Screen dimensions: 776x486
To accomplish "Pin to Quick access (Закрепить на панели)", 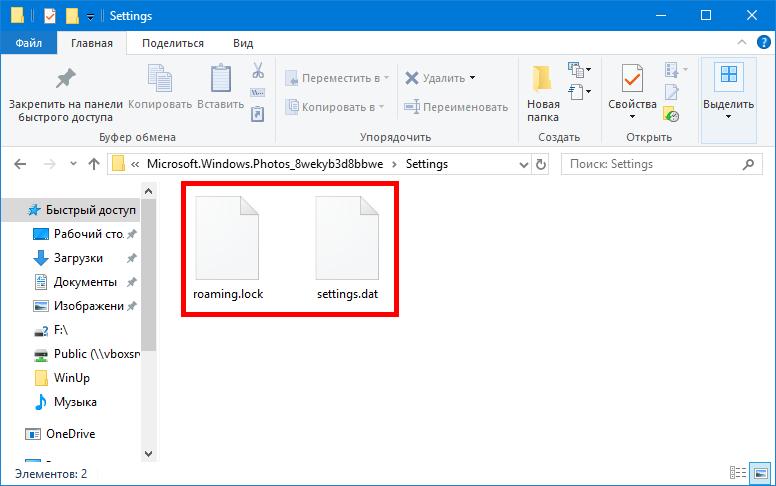I will (x=65, y=95).
